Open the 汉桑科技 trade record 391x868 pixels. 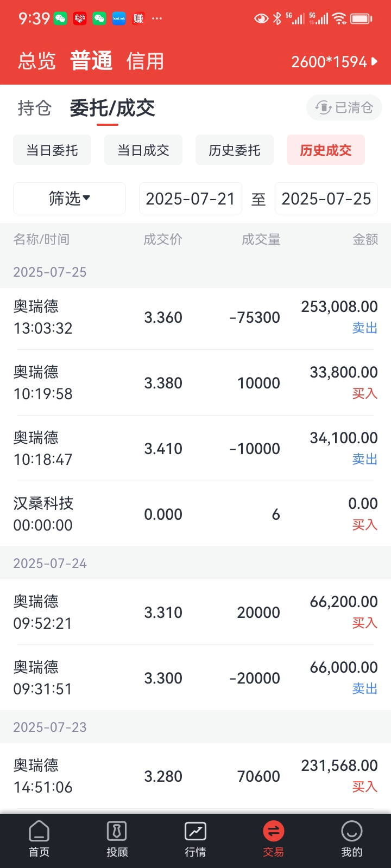[195, 514]
